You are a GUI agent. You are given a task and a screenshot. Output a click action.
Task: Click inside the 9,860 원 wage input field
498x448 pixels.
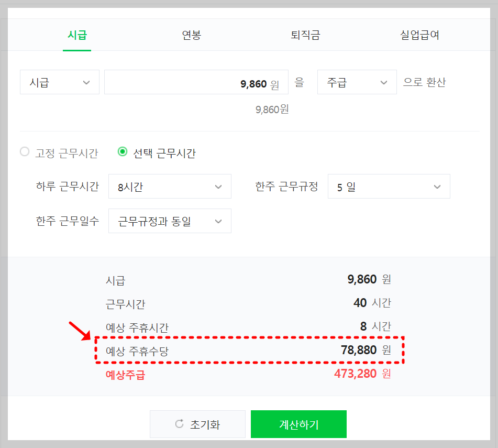point(196,82)
